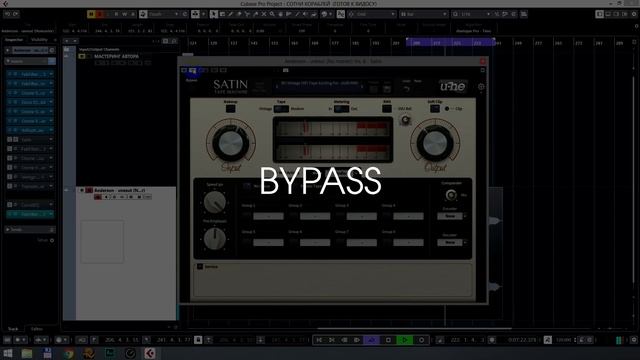The width and height of the screenshot is (640, 360).
Task: Click the left zone layout icon
Action: pyautogui.click(x=599, y=14)
